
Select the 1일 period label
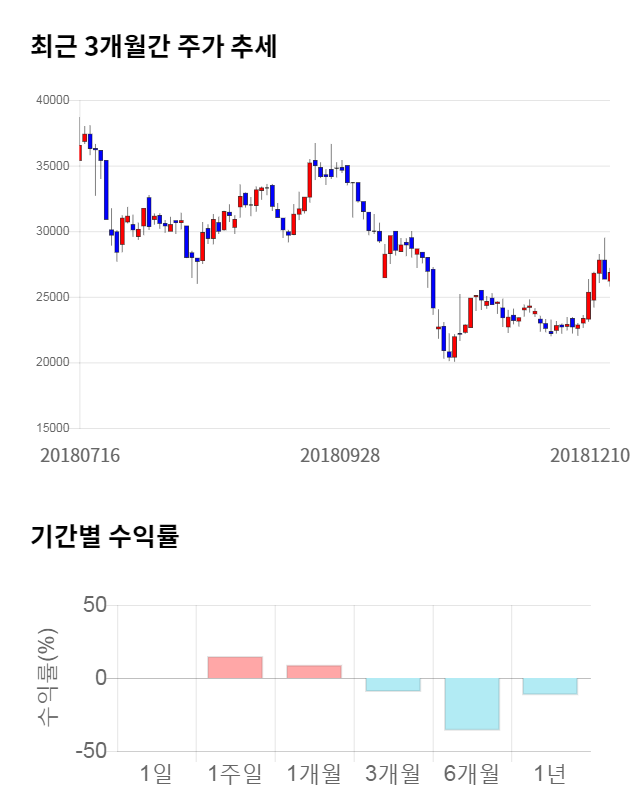pos(156,773)
